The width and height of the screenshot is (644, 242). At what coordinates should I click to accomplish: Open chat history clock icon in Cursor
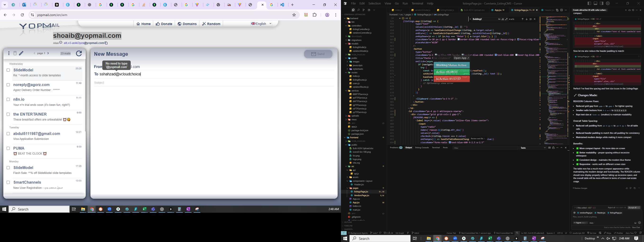[633, 10]
